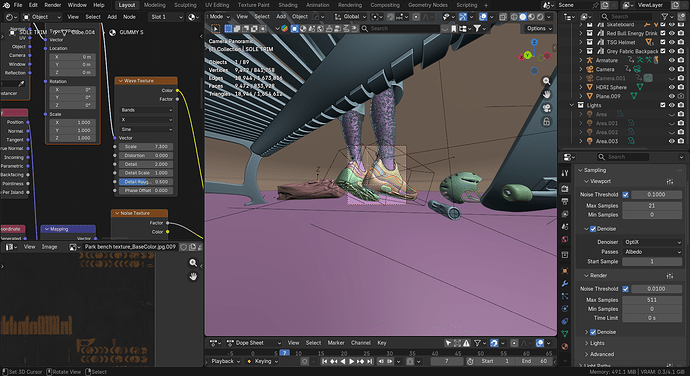Open Modifiers wrench properties tab
The width and height of the screenshot is (690, 376).
click(565, 283)
